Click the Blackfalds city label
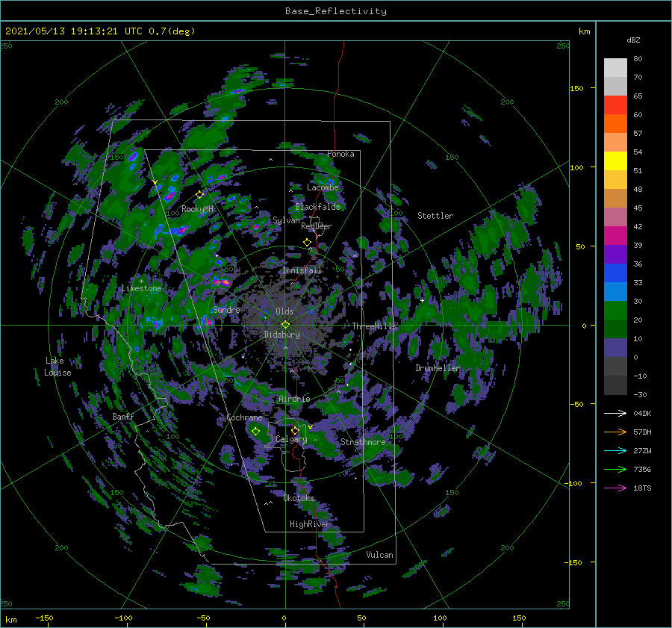The height and width of the screenshot is (628, 672). [x=317, y=207]
